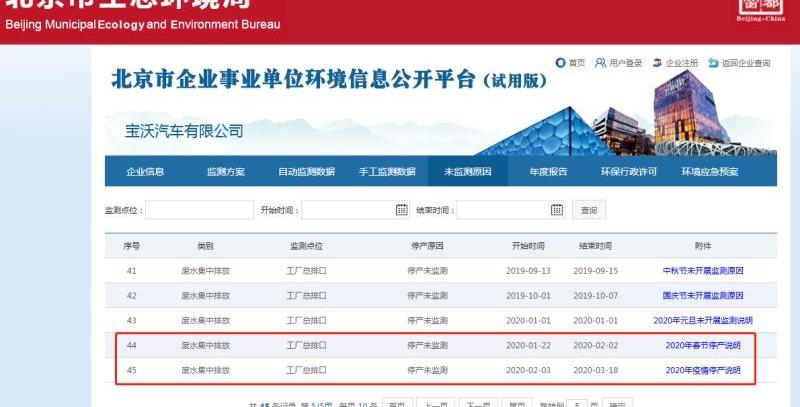This screenshot has height=407, width=800.
Task: Click end date 2019-10-07
Action: coord(595,295)
